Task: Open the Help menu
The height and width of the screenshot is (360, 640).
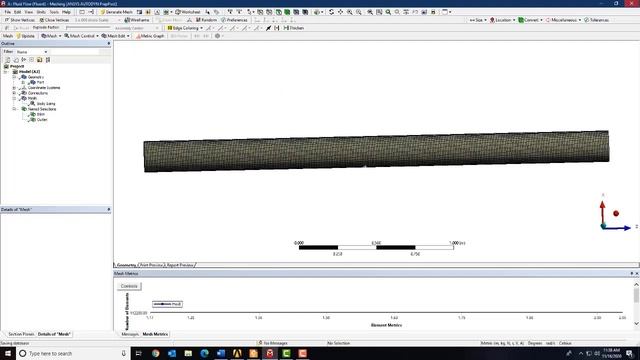Action: pos(66,12)
